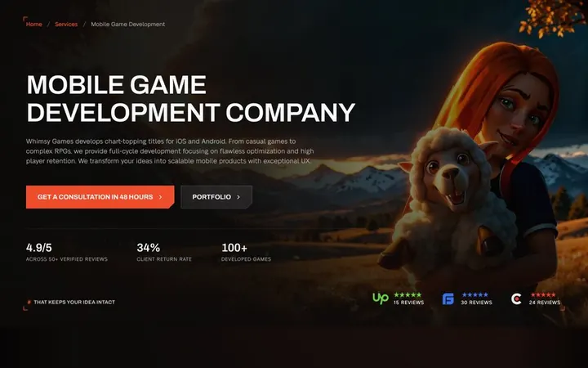Click the arrow on the Portfolio button
The image size is (588, 368).
(238, 197)
